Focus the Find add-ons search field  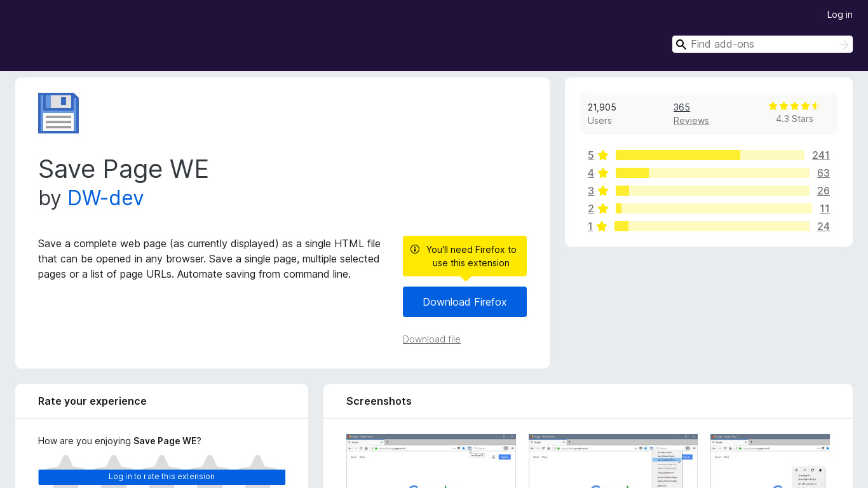[762, 44]
